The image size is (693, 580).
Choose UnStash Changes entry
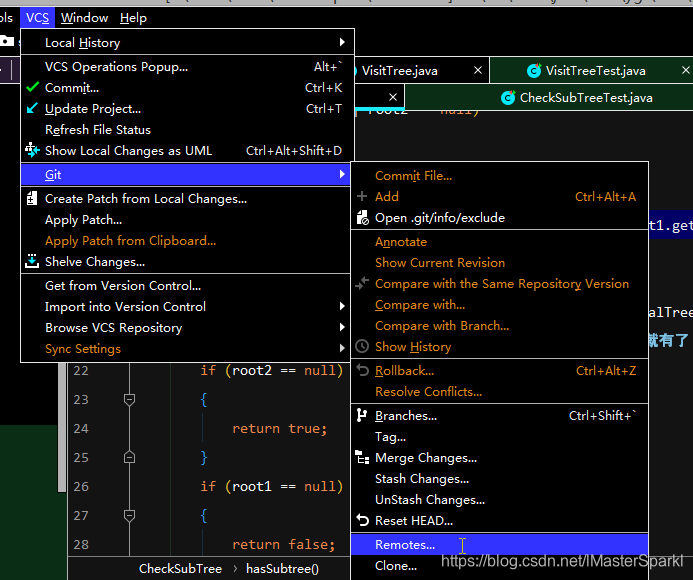pyautogui.click(x=499, y=500)
